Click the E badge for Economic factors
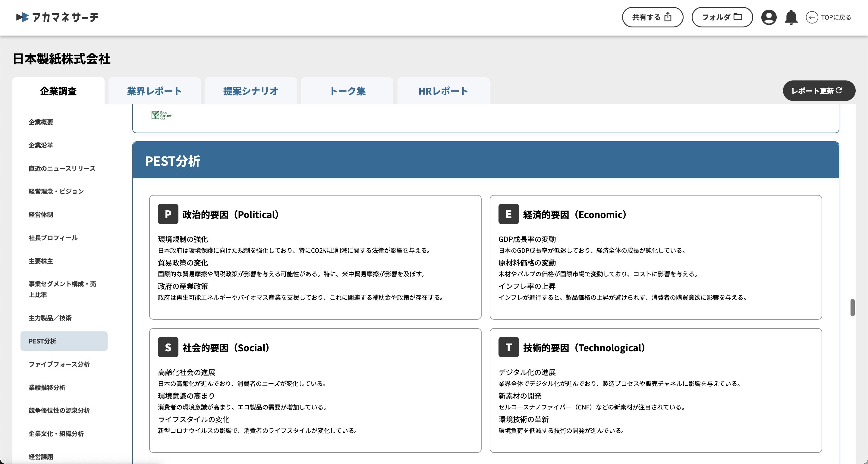The height and width of the screenshot is (464, 868). [508, 214]
